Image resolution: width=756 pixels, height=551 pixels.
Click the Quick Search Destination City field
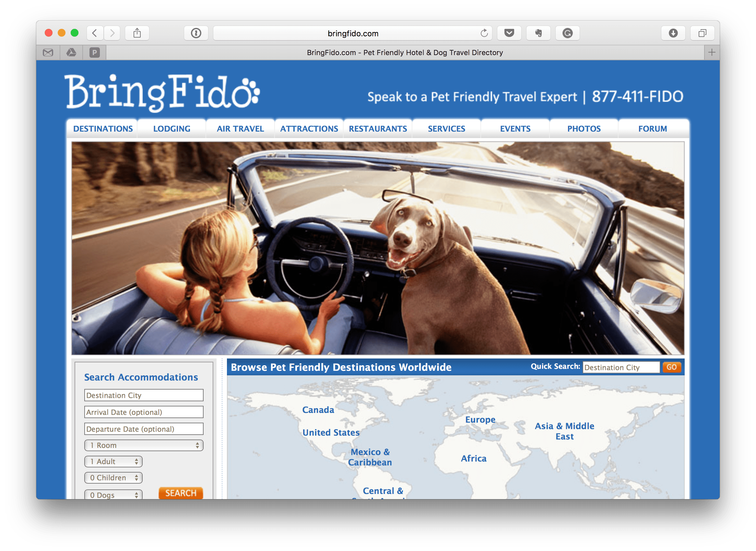(x=621, y=367)
